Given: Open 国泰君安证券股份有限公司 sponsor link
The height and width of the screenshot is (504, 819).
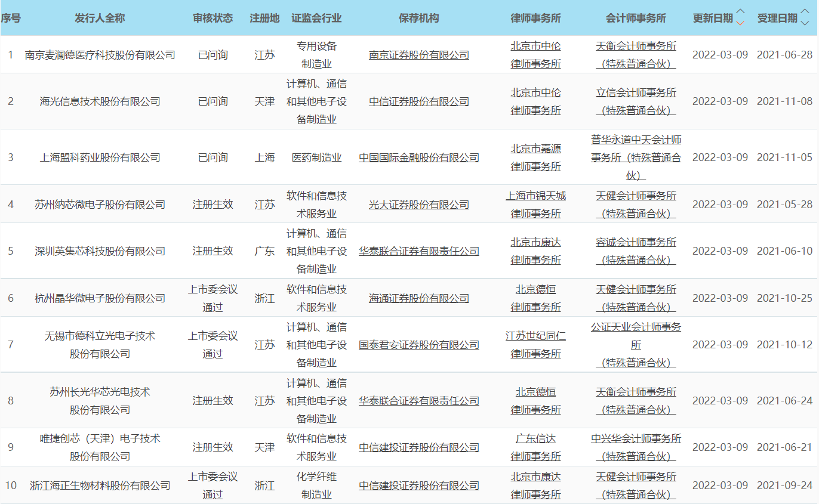Looking at the screenshot, I should pos(419,345).
